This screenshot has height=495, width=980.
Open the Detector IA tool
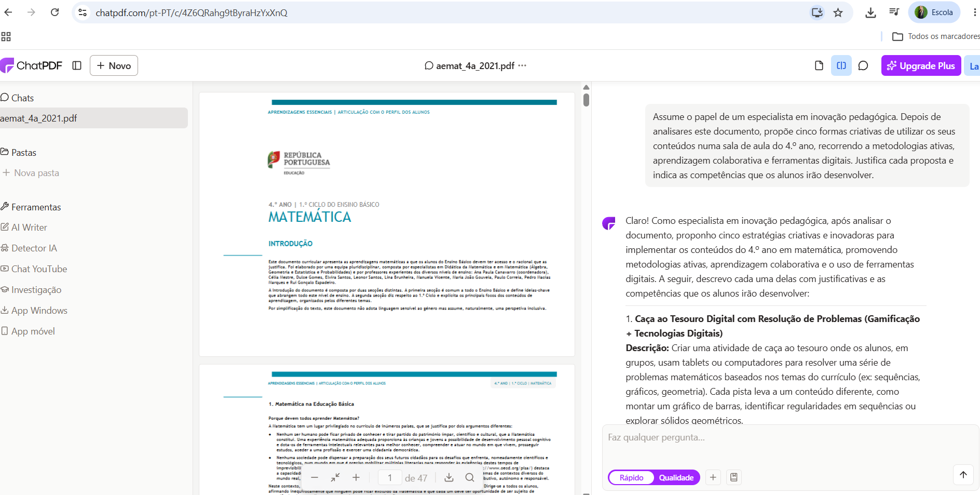(x=29, y=248)
